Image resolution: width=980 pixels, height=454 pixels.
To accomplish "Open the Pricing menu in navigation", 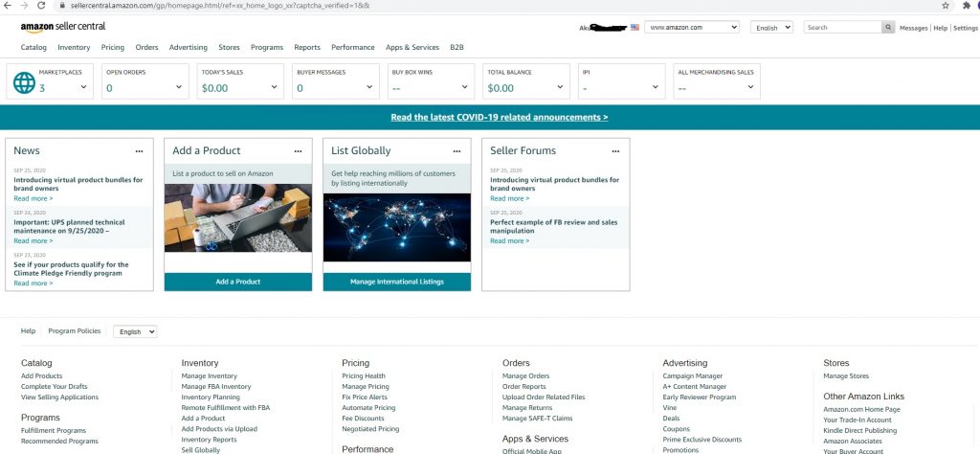I will (x=113, y=48).
